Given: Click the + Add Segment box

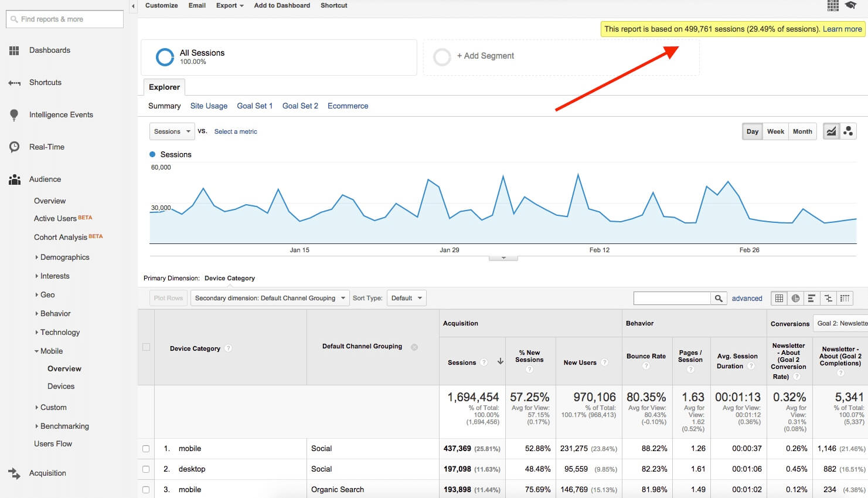Looking at the screenshot, I should click(561, 57).
